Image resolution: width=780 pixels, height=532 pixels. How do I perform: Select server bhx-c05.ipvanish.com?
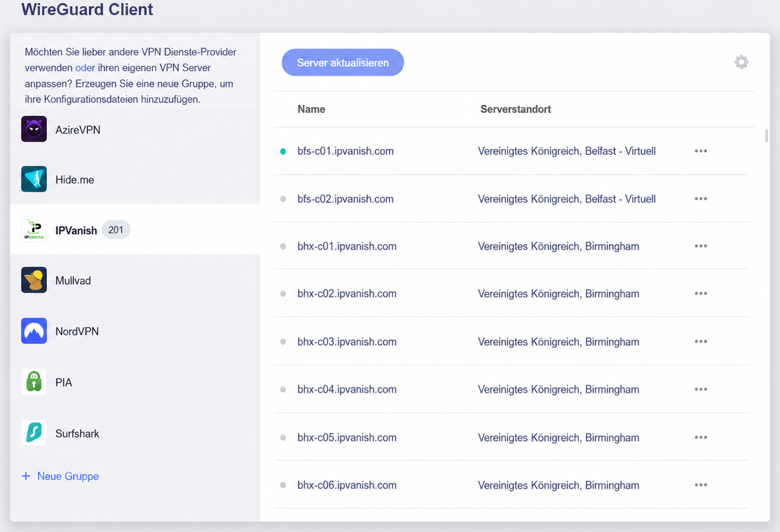pyautogui.click(x=347, y=437)
